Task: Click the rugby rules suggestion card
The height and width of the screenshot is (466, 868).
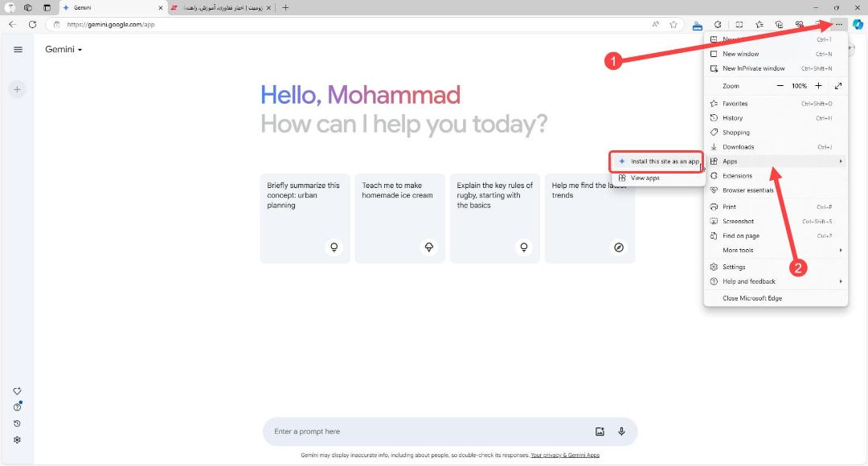Action: (x=495, y=218)
